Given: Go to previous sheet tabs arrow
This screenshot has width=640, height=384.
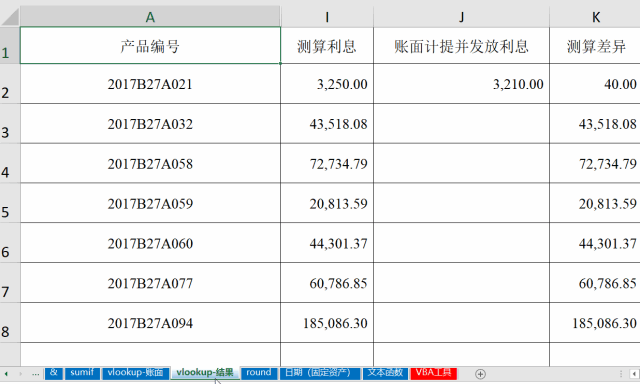Looking at the screenshot, I should (x=6, y=374).
